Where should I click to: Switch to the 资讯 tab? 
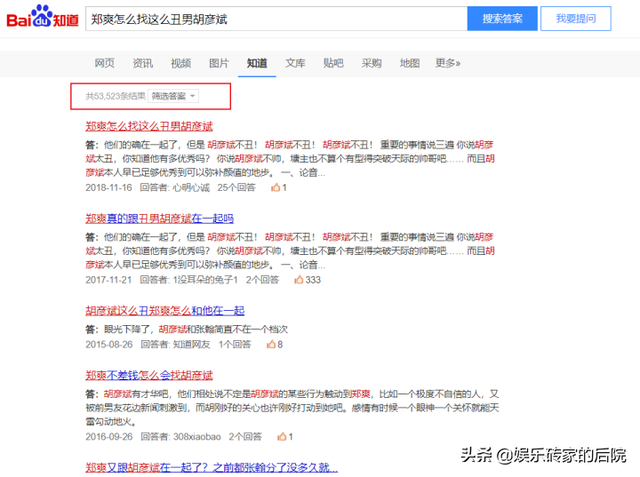click(143, 63)
